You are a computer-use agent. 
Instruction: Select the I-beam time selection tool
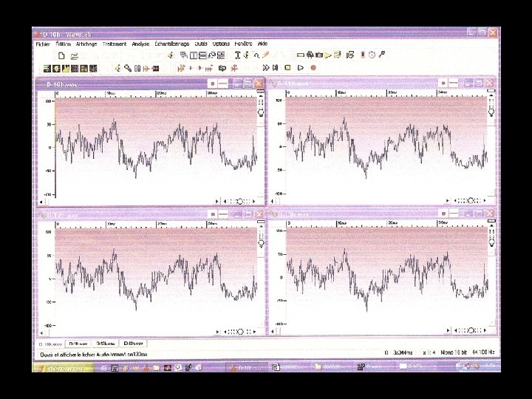tap(237, 55)
